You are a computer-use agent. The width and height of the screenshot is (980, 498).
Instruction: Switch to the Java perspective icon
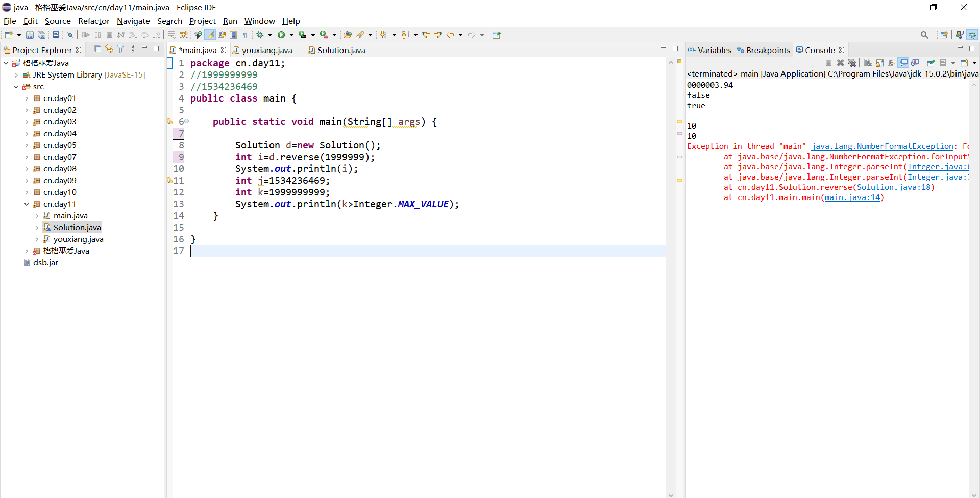pos(960,35)
